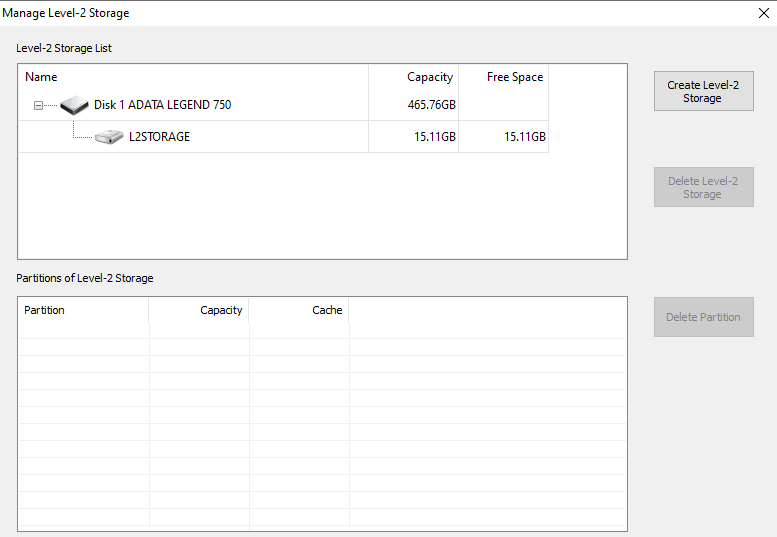777x537 pixels.
Task: Click the Free Space column header
Action: [x=514, y=77]
